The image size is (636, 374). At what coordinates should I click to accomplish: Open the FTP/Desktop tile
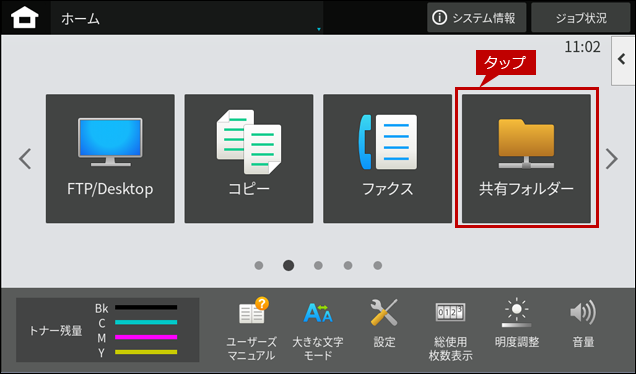(x=110, y=159)
